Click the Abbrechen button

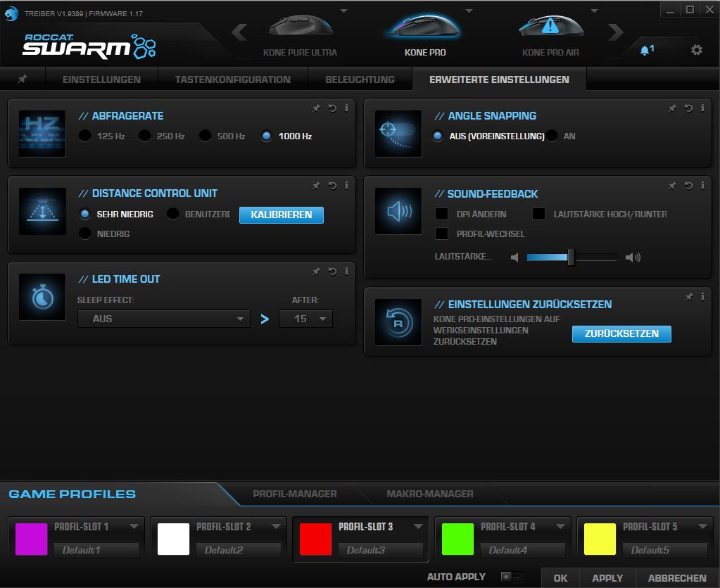pyautogui.click(x=677, y=578)
